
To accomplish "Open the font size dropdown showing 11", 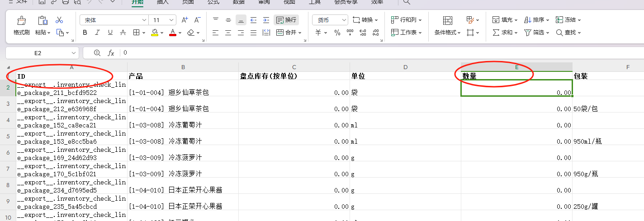I will (x=163, y=20).
